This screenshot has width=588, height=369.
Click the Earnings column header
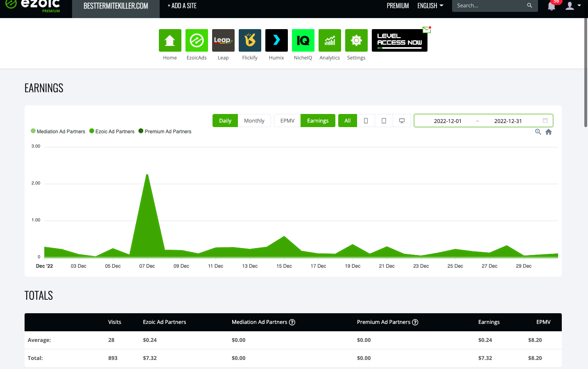489,322
